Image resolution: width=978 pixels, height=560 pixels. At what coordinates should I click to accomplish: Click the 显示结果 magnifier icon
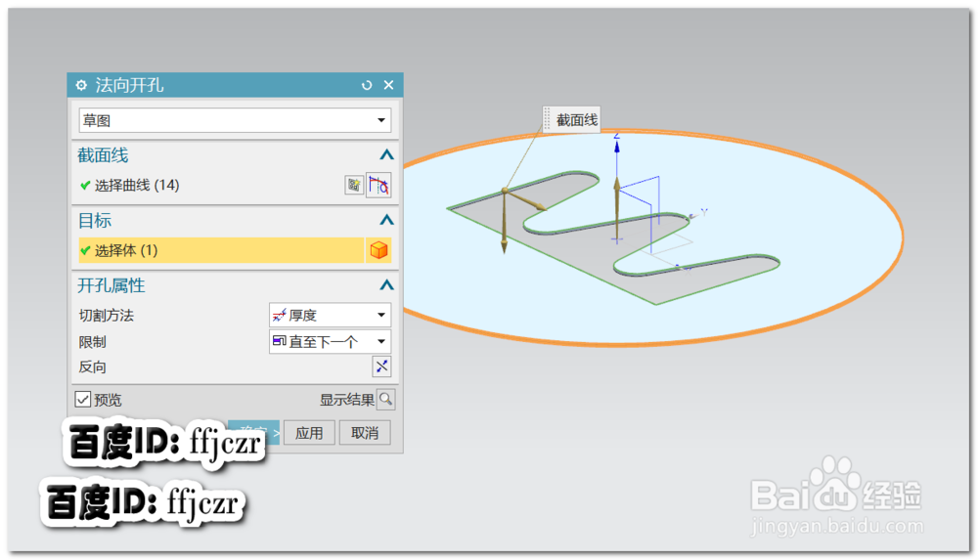386,399
